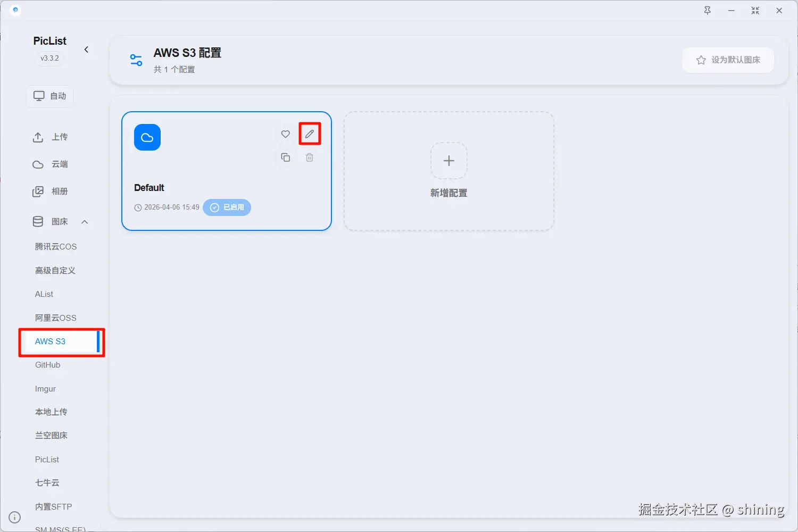The width and height of the screenshot is (798, 532).
Task: Select 七牛云 image host
Action: (47, 483)
